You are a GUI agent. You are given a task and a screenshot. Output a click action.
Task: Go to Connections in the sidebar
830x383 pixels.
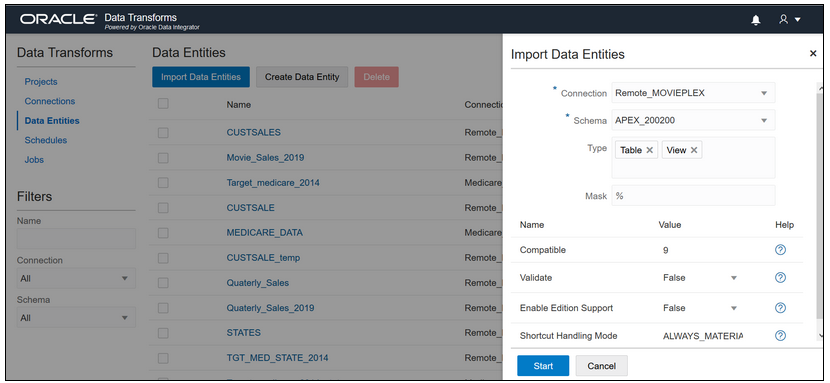pyautogui.click(x=50, y=101)
